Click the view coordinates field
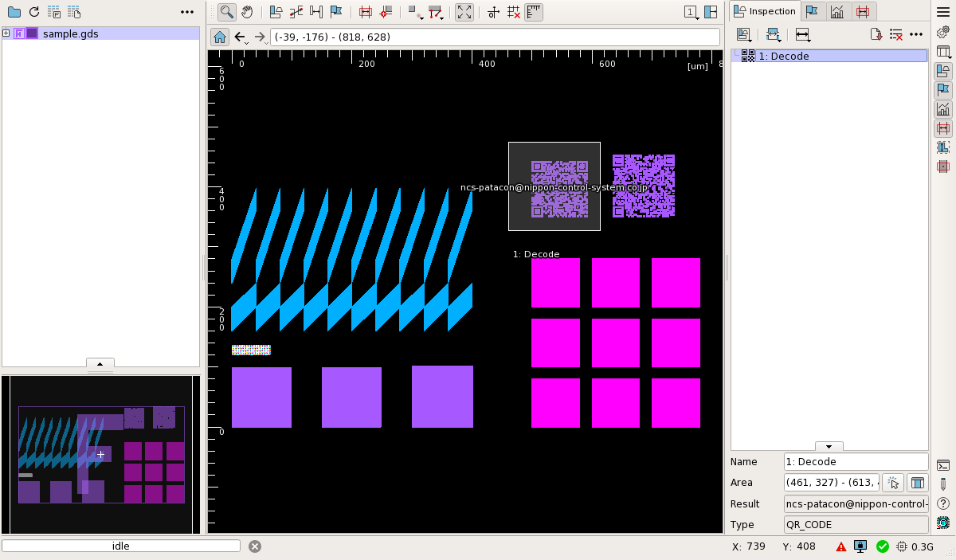The width and height of the screenshot is (956, 560). pos(496,37)
